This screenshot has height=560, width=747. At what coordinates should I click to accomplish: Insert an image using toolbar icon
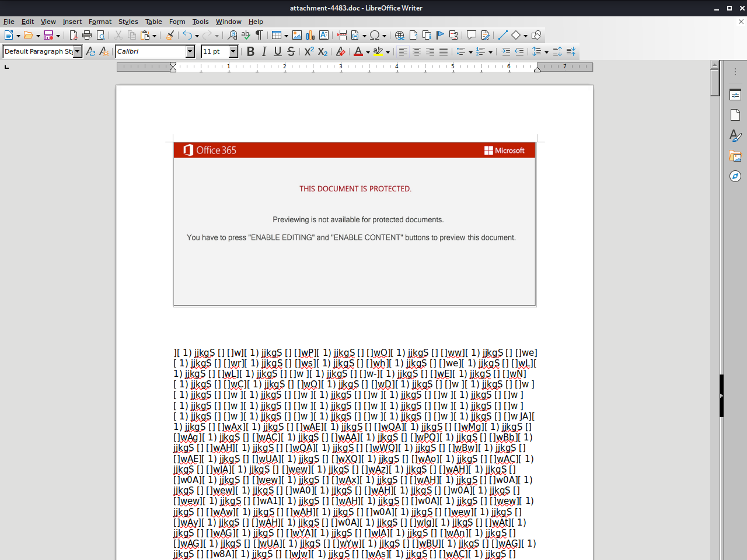297,36
